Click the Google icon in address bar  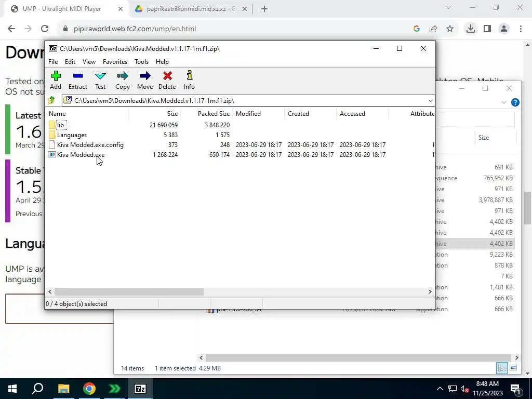pos(417,29)
